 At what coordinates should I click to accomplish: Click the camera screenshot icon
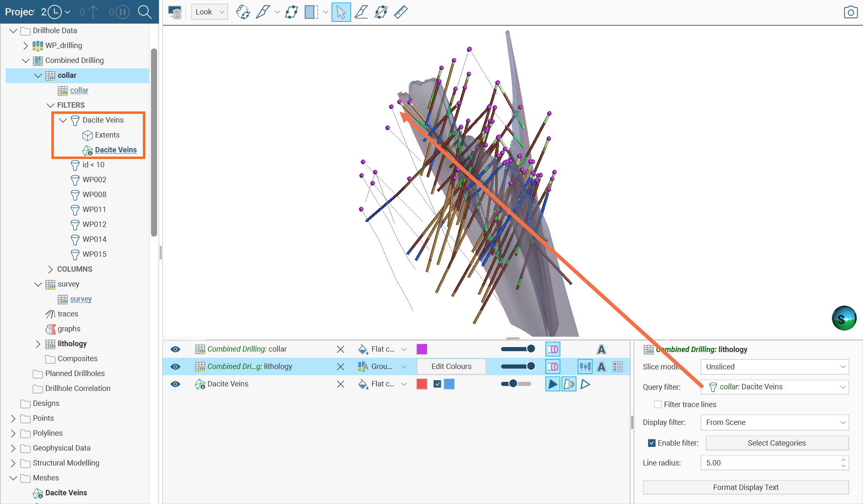(x=851, y=12)
